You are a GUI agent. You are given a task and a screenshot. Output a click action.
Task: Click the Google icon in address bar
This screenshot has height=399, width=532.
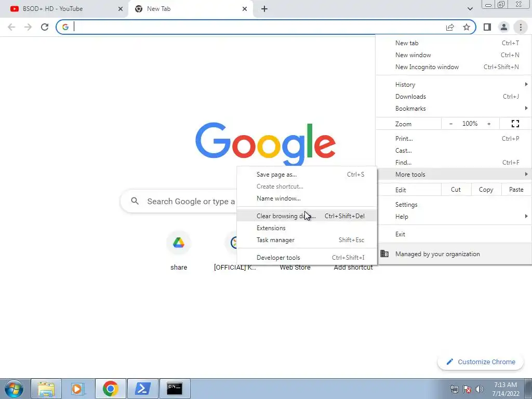(65, 27)
